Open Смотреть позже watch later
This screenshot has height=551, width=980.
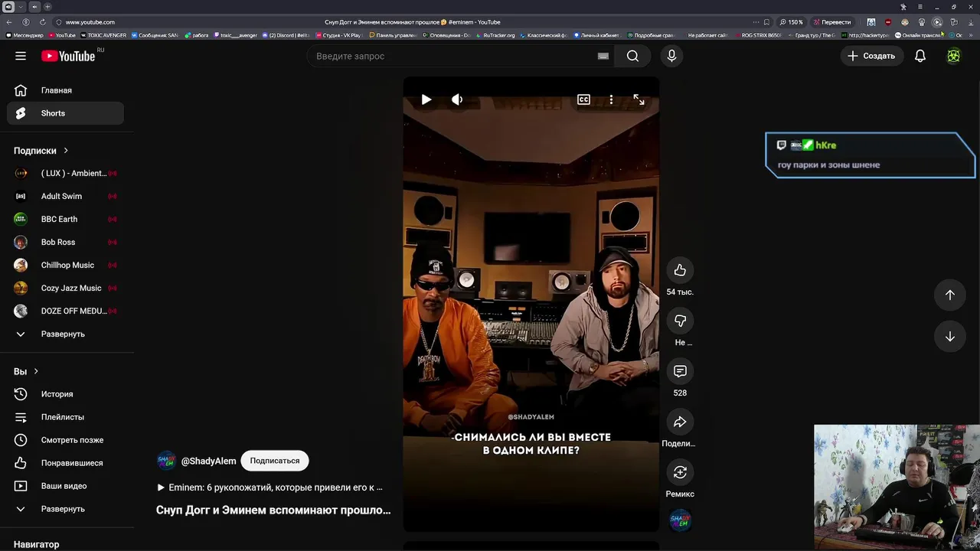coord(66,440)
